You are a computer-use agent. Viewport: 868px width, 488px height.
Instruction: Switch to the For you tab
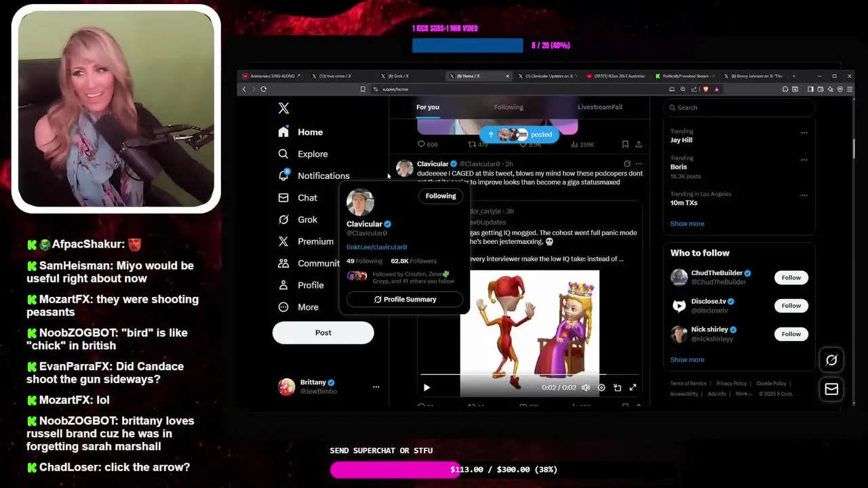428,107
